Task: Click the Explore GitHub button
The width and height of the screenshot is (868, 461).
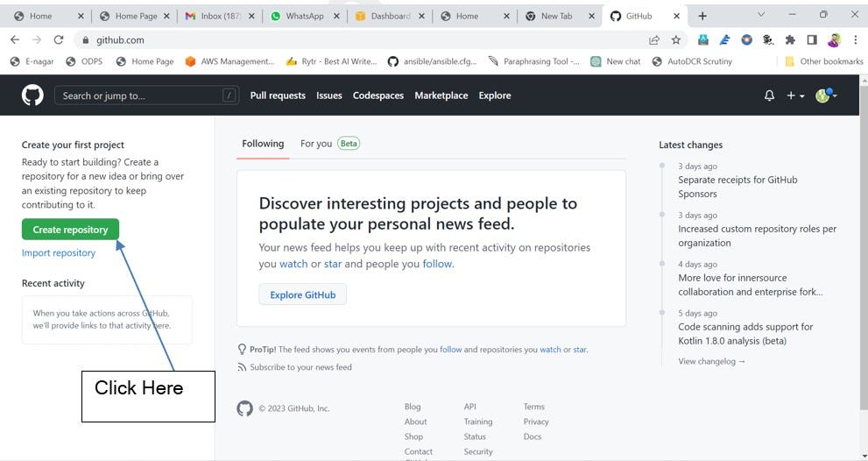Action: [x=302, y=294]
